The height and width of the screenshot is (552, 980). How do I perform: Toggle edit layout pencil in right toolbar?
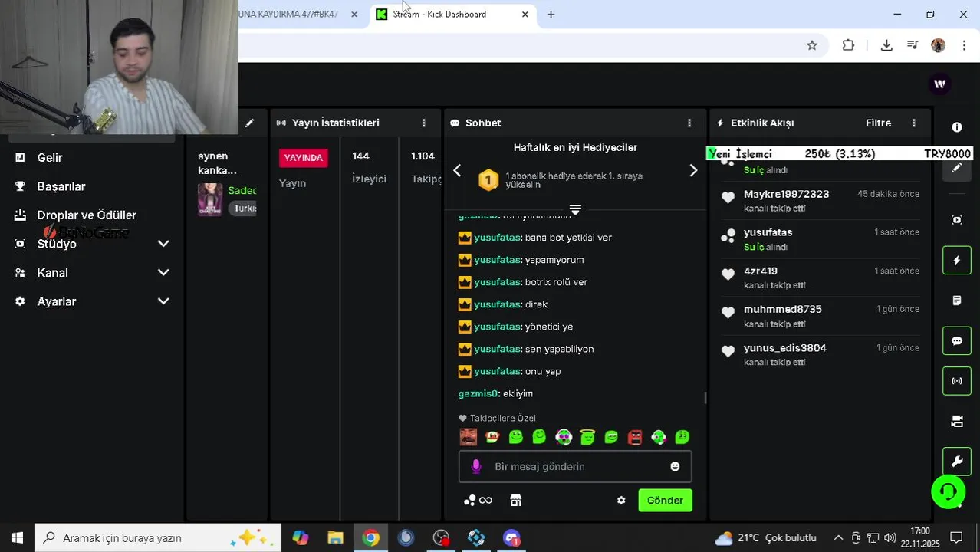click(x=957, y=168)
